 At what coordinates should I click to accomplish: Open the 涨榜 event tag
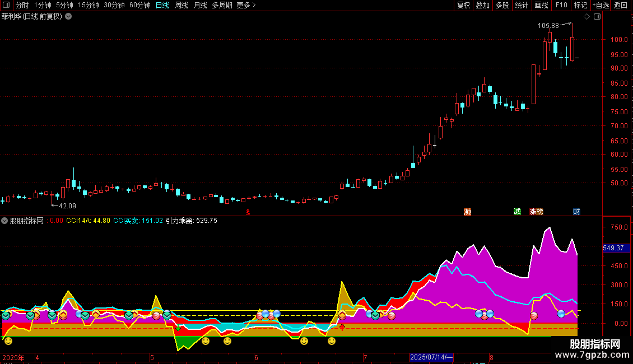pos(536,212)
